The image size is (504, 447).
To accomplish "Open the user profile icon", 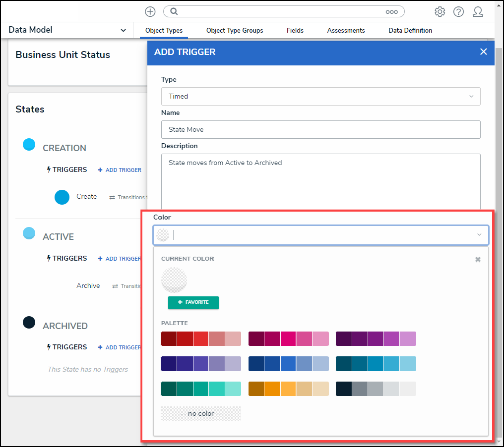I will click(x=478, y=12).
